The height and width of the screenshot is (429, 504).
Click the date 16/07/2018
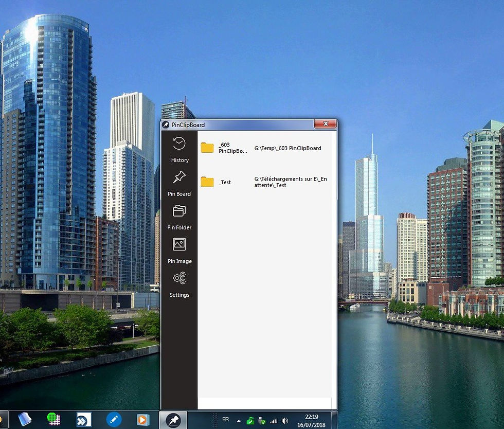tap(311, 425)
